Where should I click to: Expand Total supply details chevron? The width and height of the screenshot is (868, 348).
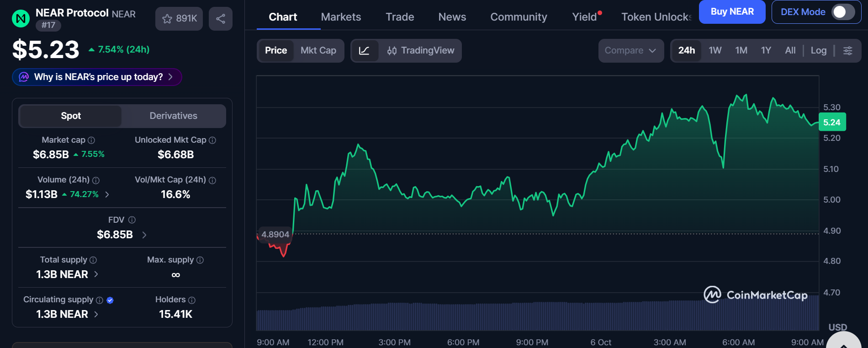point(96,274)
